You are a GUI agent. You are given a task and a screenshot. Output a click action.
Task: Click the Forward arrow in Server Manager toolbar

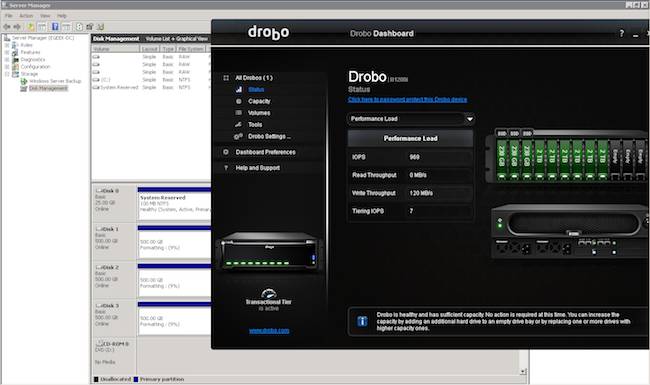(17, 27)
